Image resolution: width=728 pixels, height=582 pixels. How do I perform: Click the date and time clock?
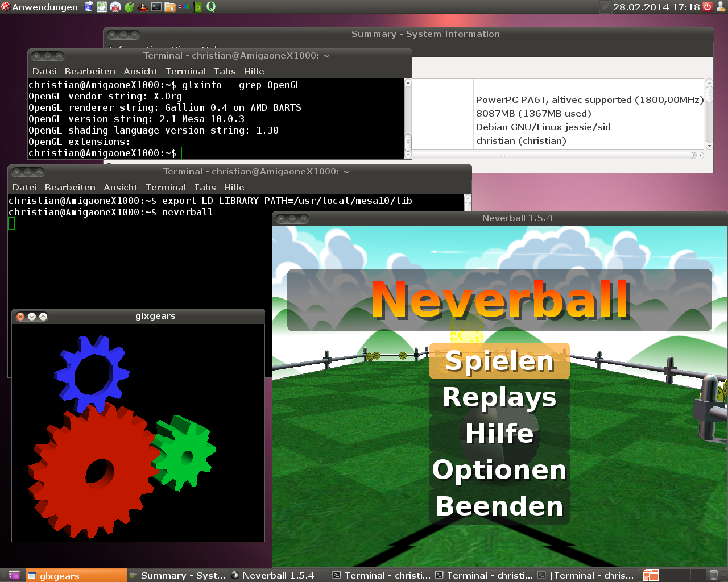(656, 7)
